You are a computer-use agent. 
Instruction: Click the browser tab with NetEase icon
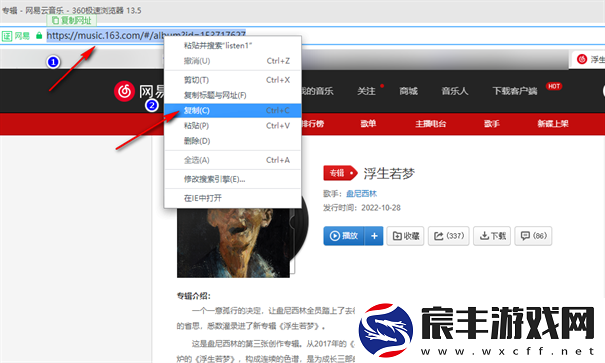point(587,59)
